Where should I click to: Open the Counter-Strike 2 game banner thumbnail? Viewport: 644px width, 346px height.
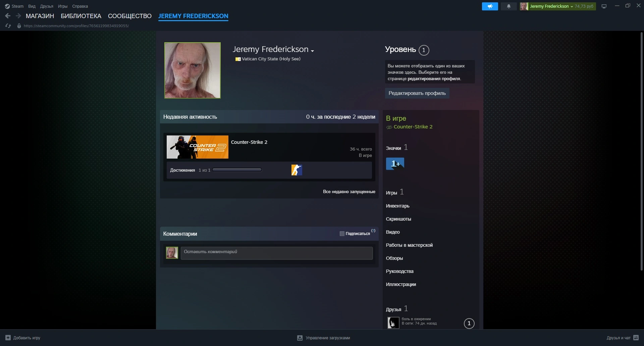pyautogui.click(x=197, y=147)
